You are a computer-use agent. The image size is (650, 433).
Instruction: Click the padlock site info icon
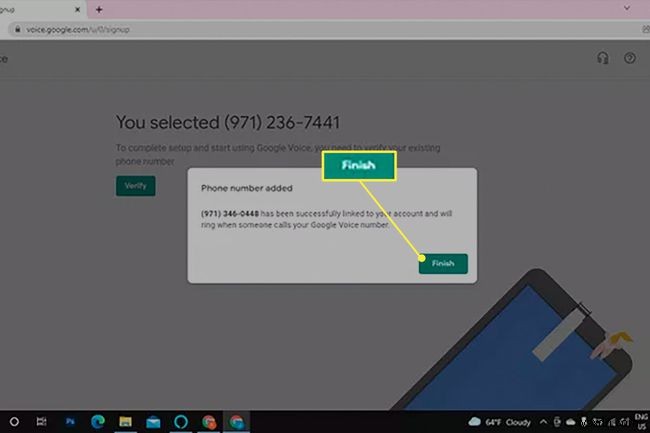click(17, 29)
